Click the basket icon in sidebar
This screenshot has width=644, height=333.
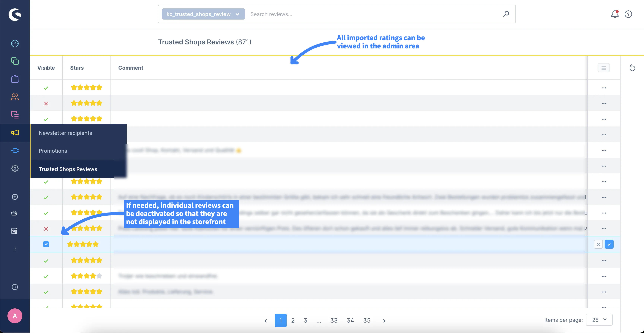14,213
